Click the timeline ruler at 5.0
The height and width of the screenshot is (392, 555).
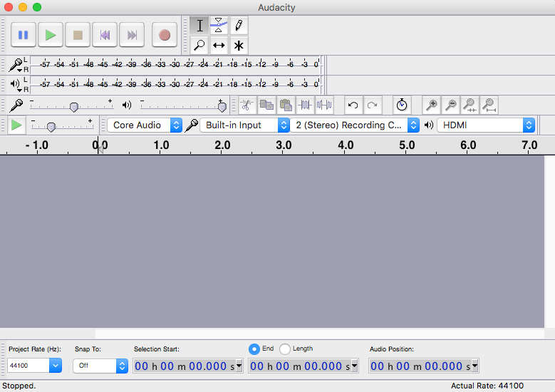point(407,145)
